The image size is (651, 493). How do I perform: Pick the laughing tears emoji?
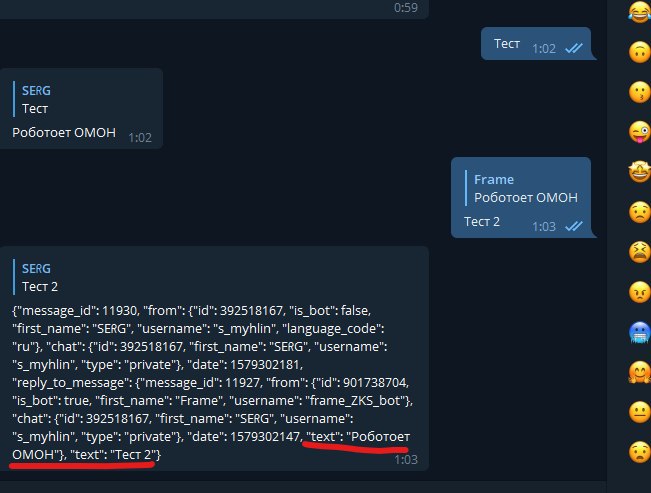[640, 12]
